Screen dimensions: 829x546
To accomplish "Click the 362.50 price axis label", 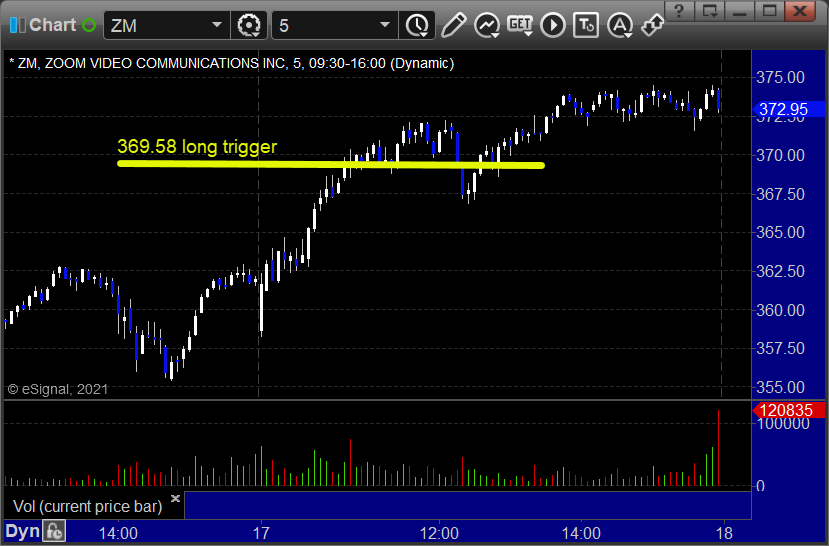I will pyautogui.click(x=780, y=271).
